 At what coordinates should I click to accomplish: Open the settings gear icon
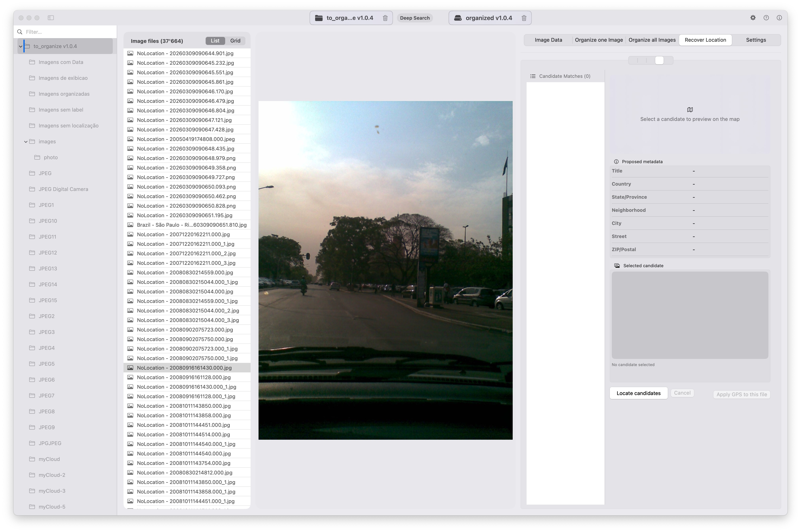click(x=753, y=18)
